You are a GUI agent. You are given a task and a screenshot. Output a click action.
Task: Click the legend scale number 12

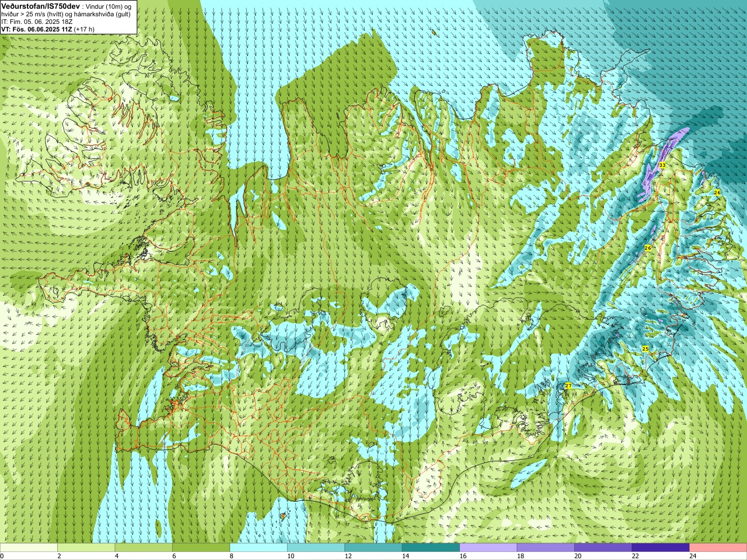pyautogui.click(x=348, y=556)
